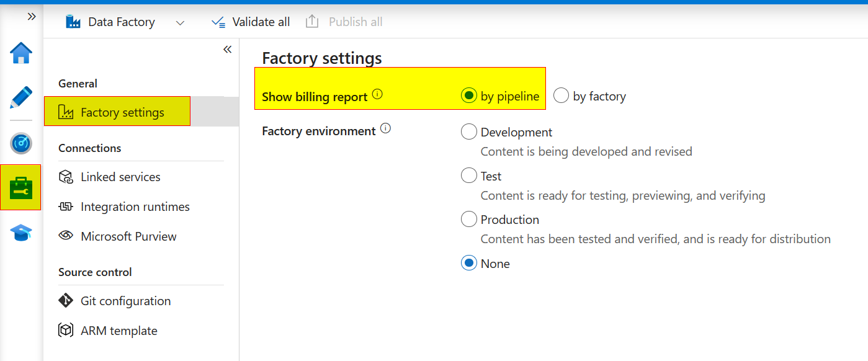868x361 pixels.
Task: Click the Source control section heading
Action: pos(95,272)
